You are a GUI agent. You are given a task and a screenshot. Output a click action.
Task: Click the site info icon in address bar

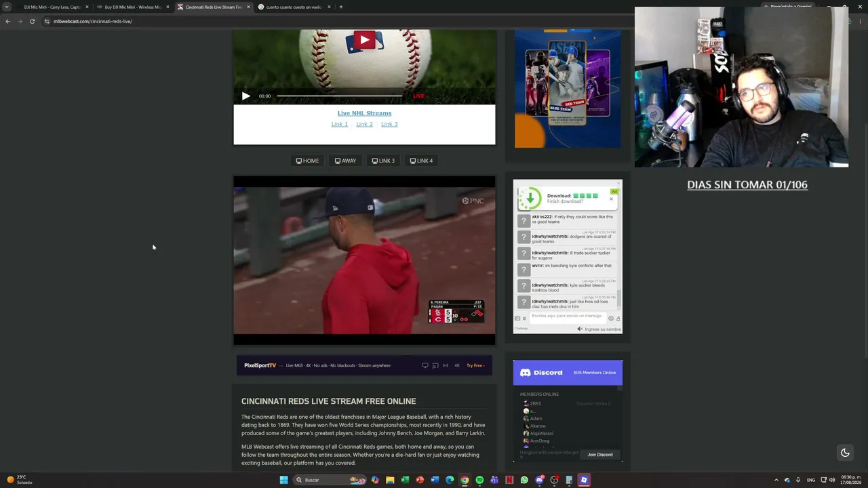47,21
